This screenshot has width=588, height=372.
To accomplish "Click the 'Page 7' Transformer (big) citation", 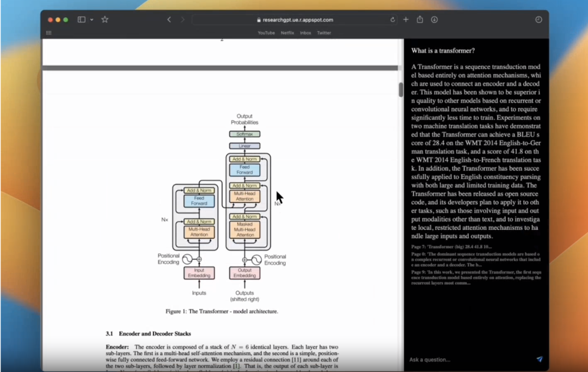I will [451, 247].
